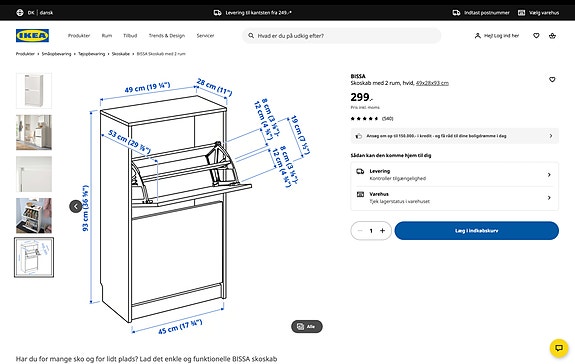
Task: Click the quantity field showing 1
Action: (371, 231)
